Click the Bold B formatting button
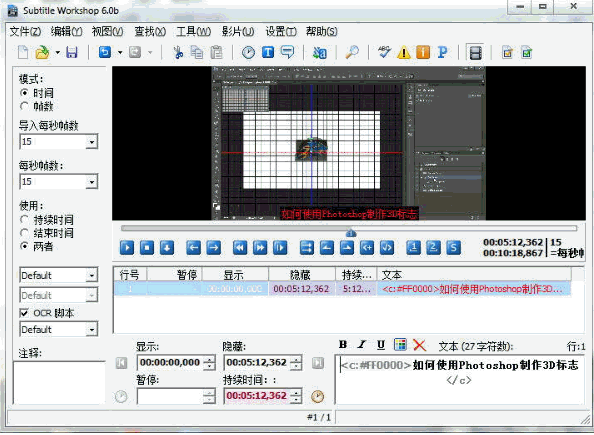This screenshot has height=435, width=594. 343,344
